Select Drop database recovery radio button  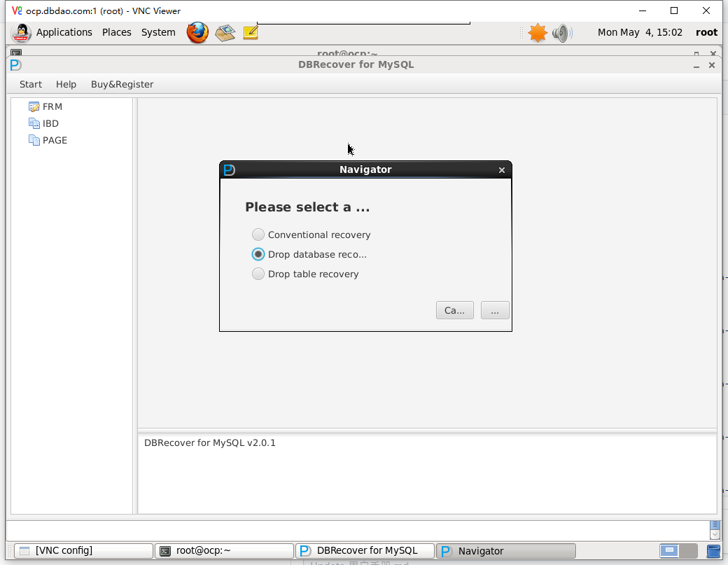258,254
